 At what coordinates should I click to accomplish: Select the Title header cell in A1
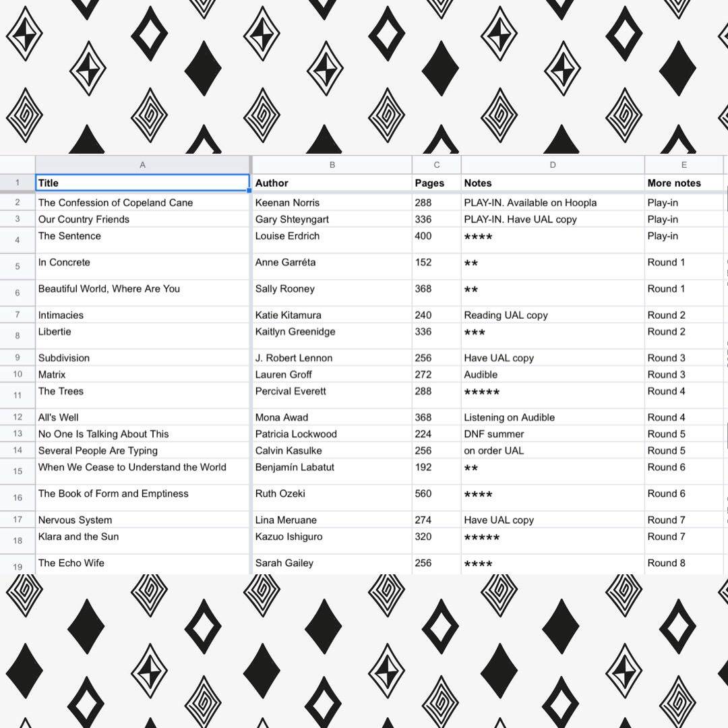[142, 183]
